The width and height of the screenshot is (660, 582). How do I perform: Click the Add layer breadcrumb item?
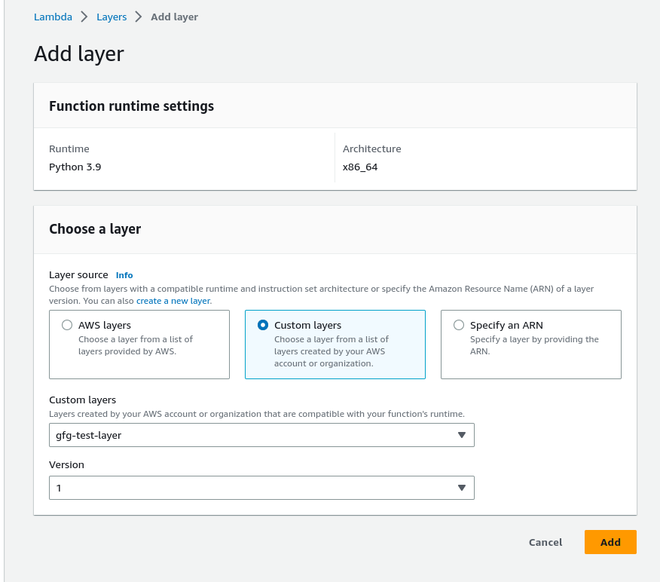click(x=174, y=17)
